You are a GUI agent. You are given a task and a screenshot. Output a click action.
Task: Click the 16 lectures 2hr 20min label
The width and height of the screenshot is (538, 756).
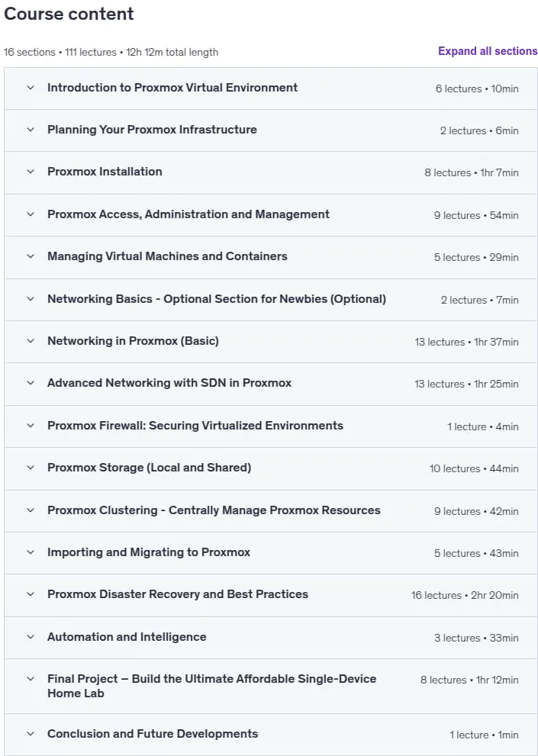click(465, 596)
